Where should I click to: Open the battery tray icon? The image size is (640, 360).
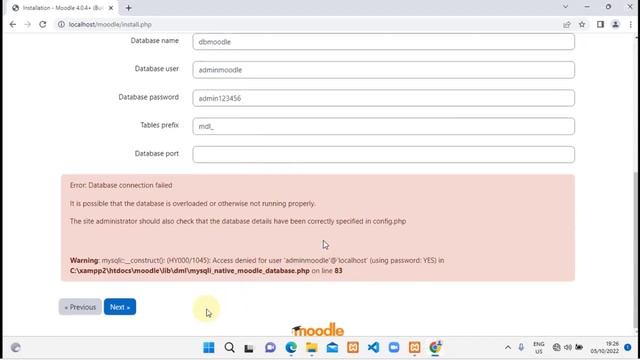click(x=579, y=347)
